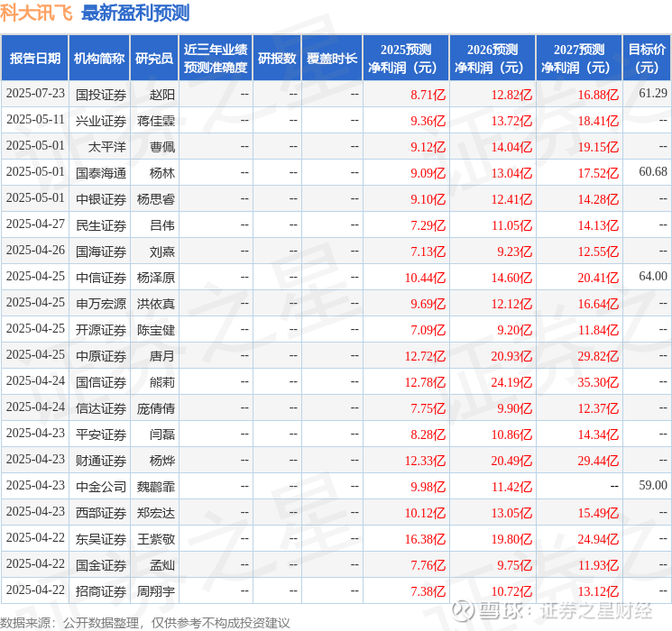Click target price 59.00
The image size is (672, 631).
pos(653,485)
